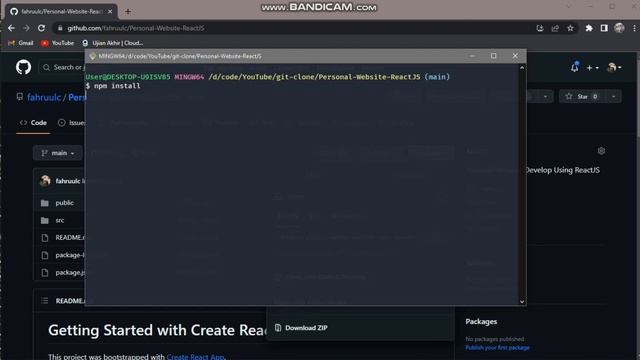Open the public folder
This screenshot has width=640, height=360.
coord(64,203)
